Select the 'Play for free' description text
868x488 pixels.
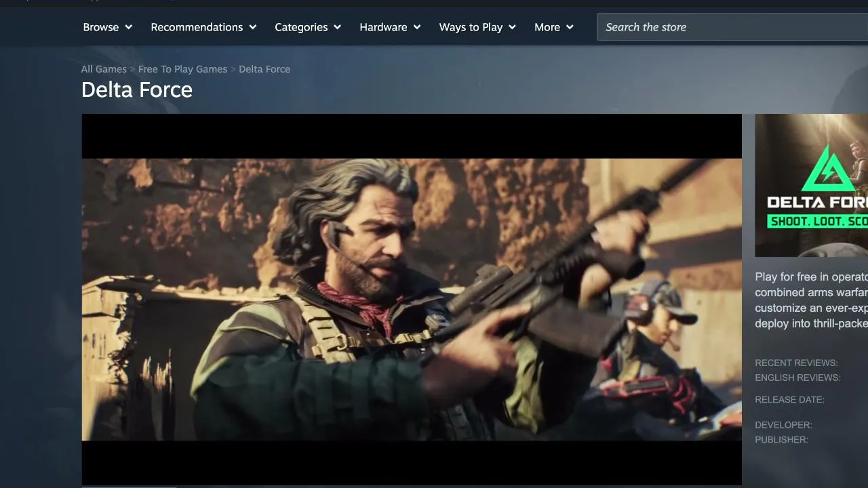click(x=811, y=300)
